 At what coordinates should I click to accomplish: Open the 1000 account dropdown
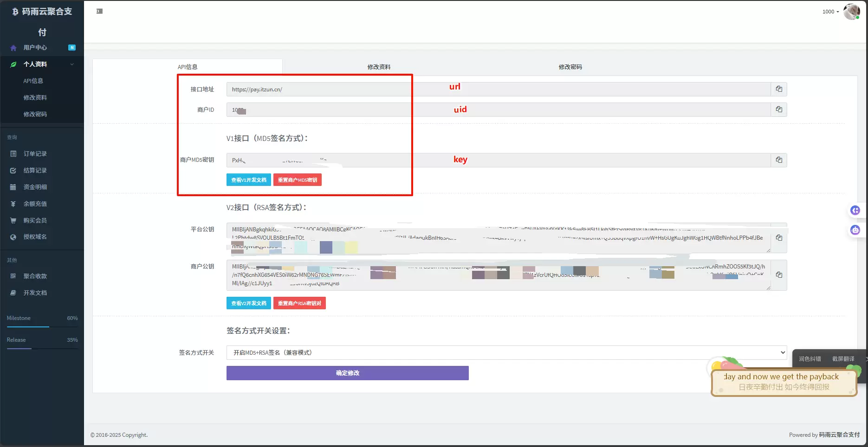pos(830,12)
